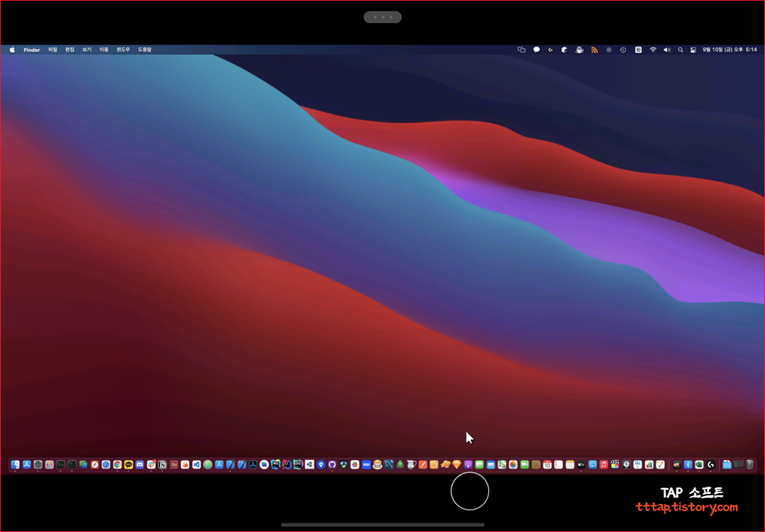Image resolution: width=765 pixels, height=532 pixels.
Task: Open Mail from the Dock
Action: pyautogui.click(x=491, y=464)
